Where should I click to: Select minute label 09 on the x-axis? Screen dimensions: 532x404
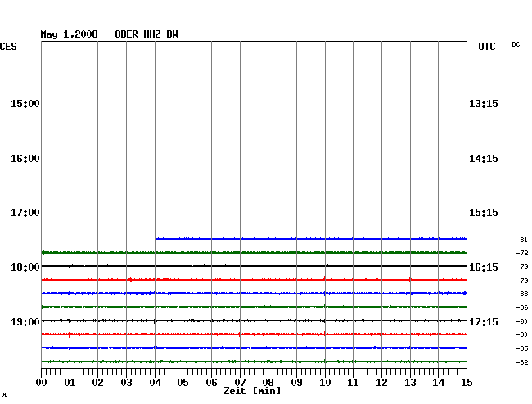(x=296, y=383)
